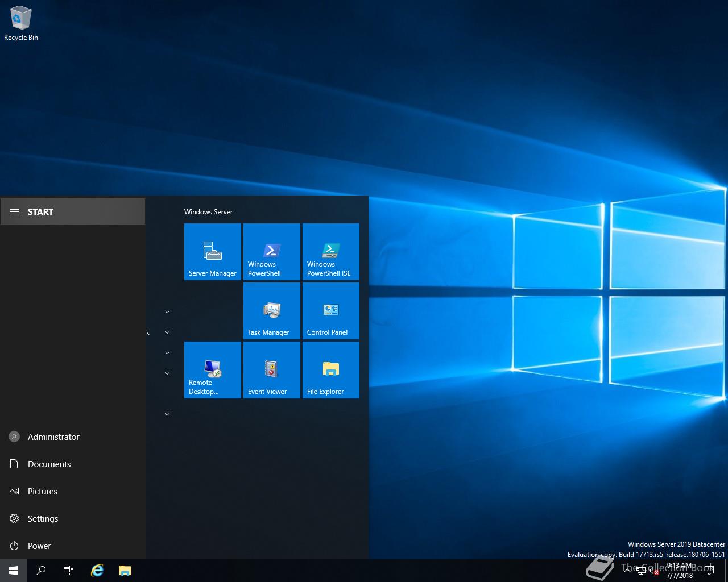Expand the chevron beside the "ls" text

pyautogui.click(x=167, y=332)
